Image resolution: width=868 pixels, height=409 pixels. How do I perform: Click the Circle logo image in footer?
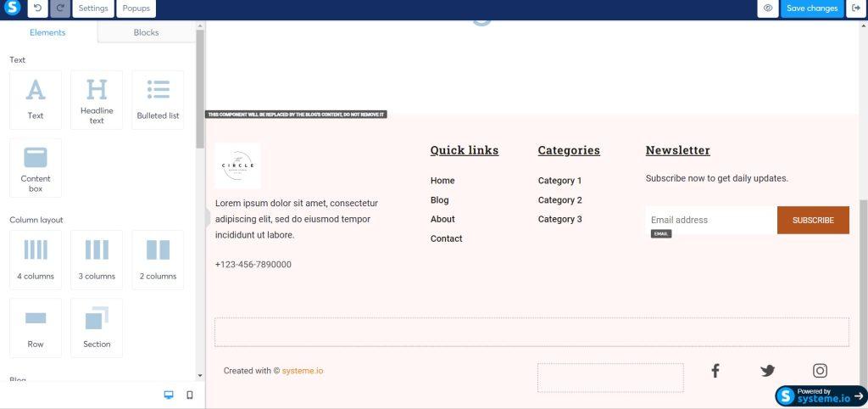click(238, 165)
